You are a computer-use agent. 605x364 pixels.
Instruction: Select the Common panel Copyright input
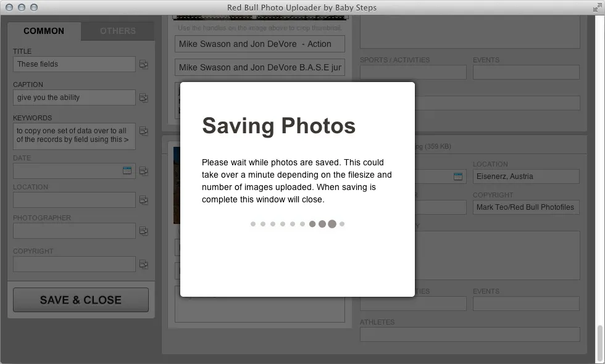(74, 264)
